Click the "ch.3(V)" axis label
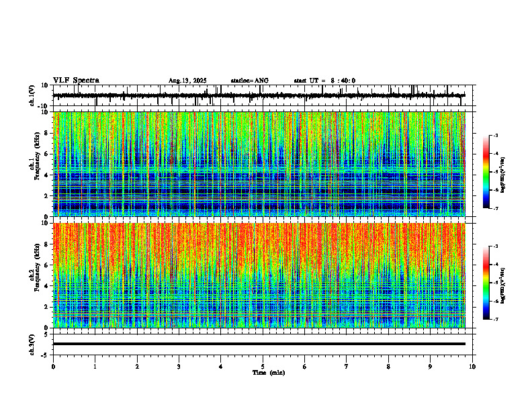 [x=32, y=345]
